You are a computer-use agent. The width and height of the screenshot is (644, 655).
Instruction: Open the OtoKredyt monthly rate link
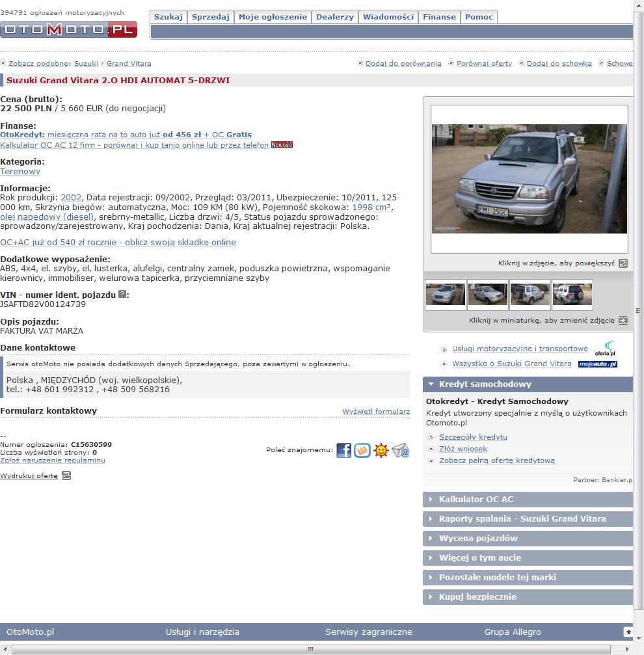126,135
